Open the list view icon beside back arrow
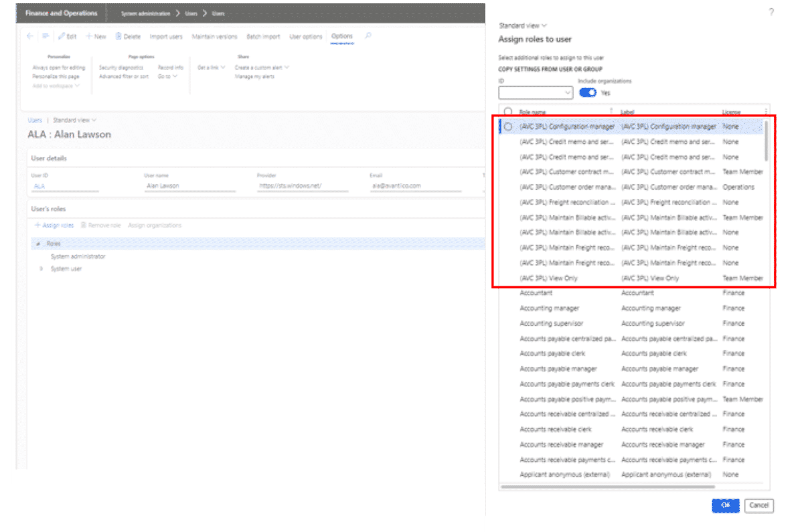This screenshot has width=798, height=532. pos(45,36)
